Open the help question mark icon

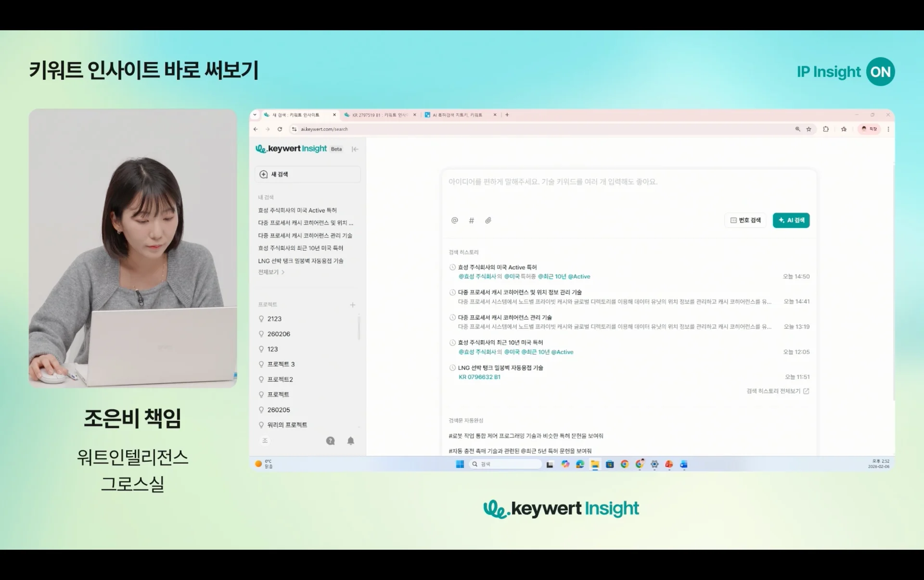(x=330, y=441)
